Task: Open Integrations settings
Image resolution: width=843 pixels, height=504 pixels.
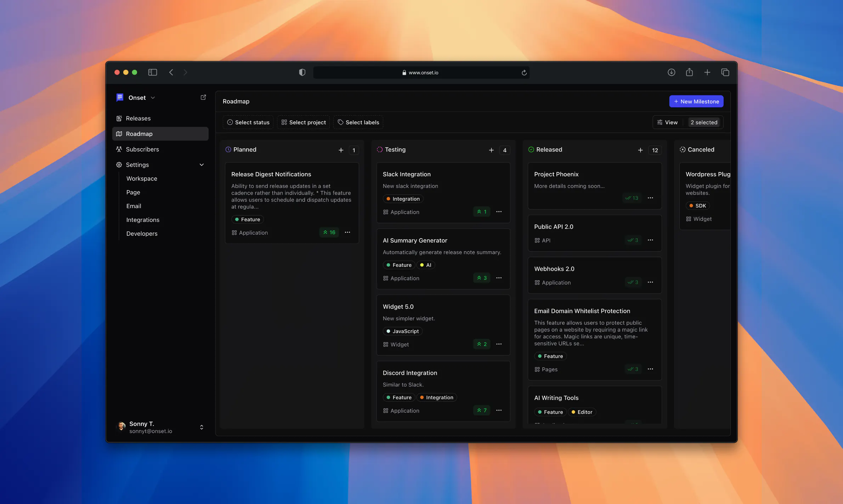Action: (143, 220)
